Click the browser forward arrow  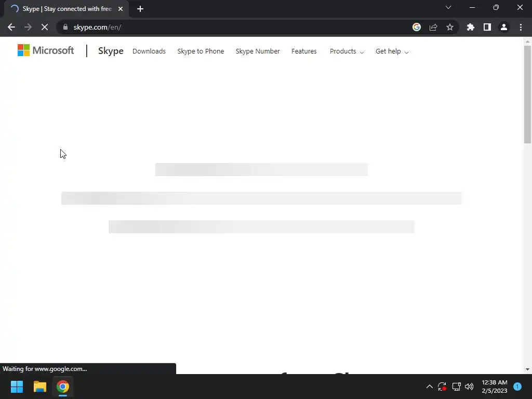pyautogui.click(x=28, y=27)
